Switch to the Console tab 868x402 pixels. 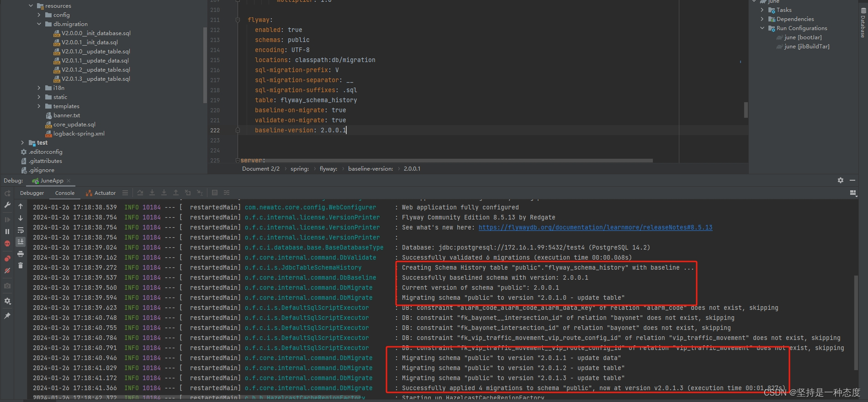[x=65, y=193]
